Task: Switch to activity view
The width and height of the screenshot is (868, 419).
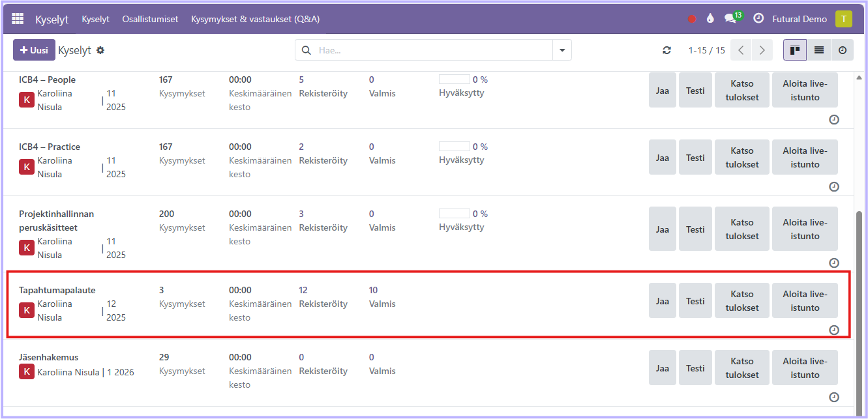Action: (842, 50)
